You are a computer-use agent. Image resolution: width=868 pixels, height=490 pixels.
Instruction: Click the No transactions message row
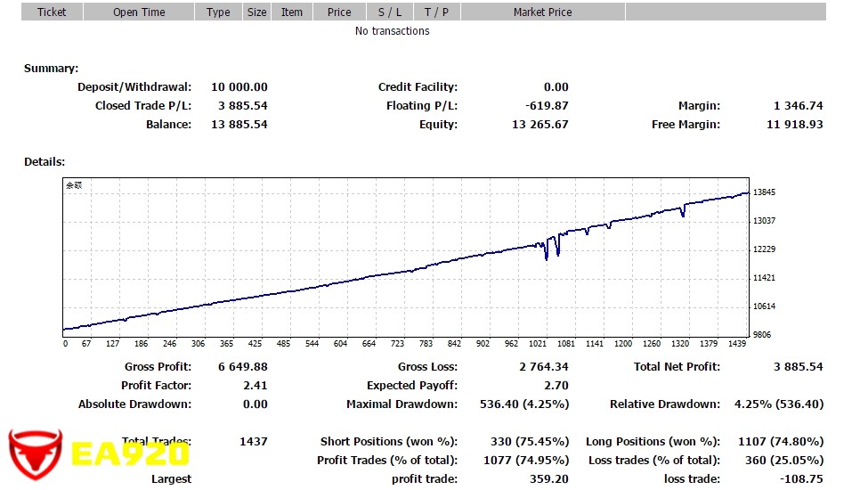pyautogui.click(x=392, y=31)
